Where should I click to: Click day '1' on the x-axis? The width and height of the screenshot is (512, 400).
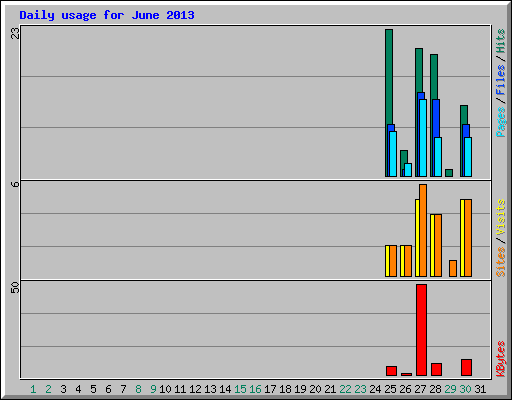(33, 389)
